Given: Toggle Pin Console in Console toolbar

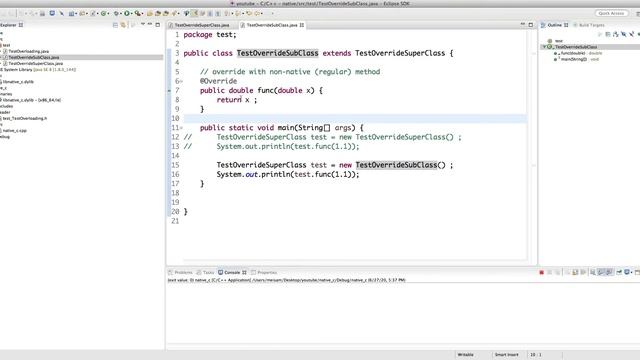Looking at the screenshot, I should coord(619,272).
